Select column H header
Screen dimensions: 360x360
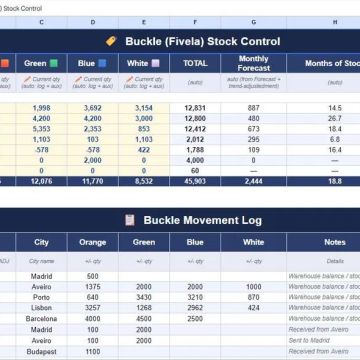click(x=323, y=22)
